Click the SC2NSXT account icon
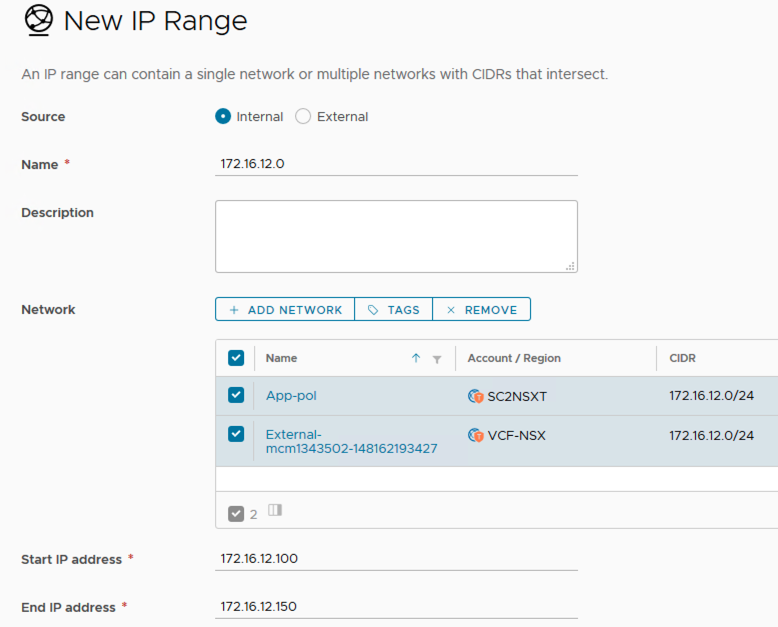 (x=476, y=396)
